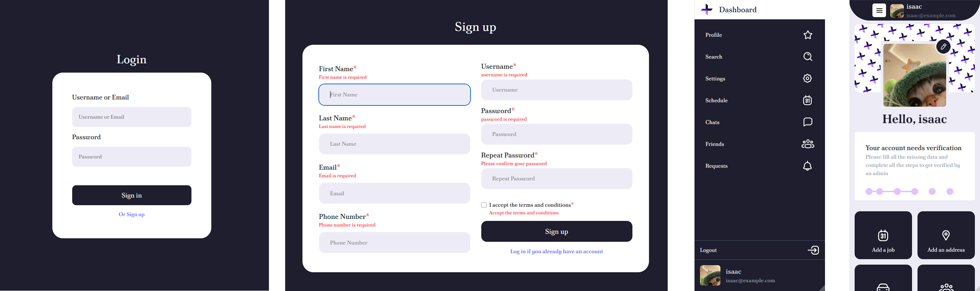
Task: Open the hamburger menu button
Action: pyautogui.click(x=879, y=11)
